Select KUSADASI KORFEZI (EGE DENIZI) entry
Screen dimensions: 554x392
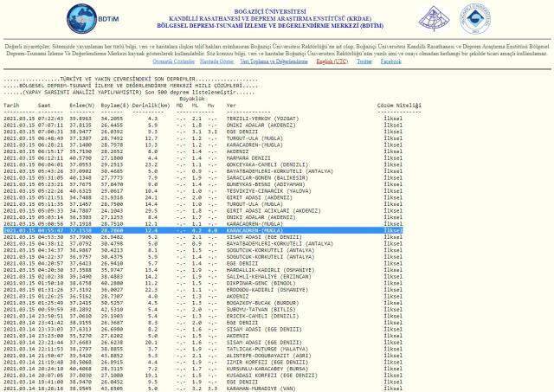click(272, 376)
